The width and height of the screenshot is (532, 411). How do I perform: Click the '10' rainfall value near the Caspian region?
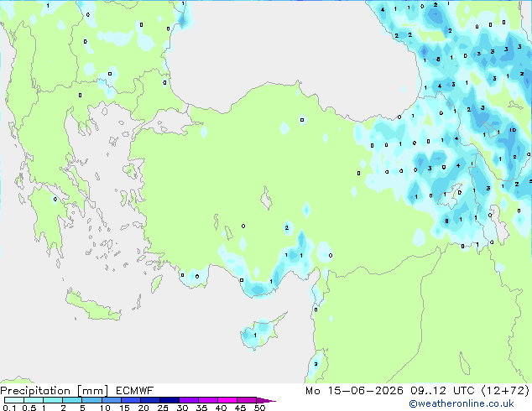pos(513,130)
